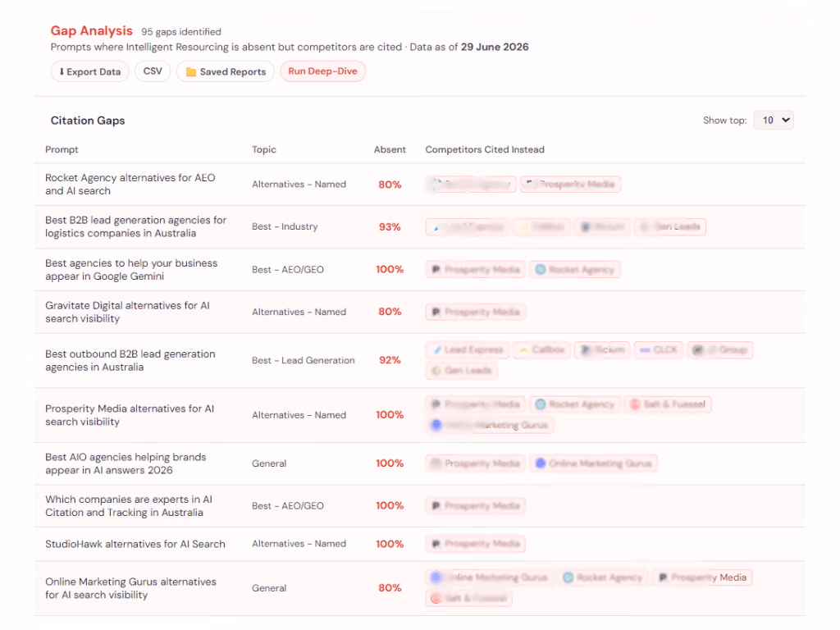Select the Rocket Agency alternatives for AEO prompt
The image size is (840, 630).
(130, 185)
